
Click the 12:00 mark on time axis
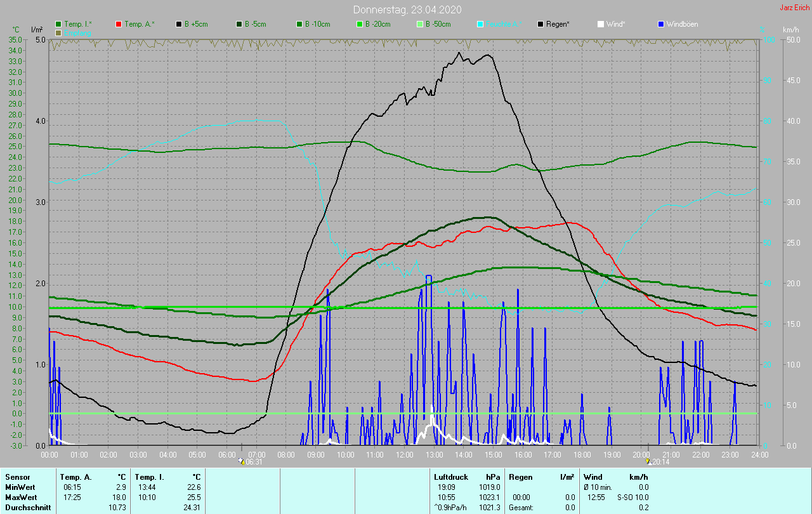(x=404, y=454)
